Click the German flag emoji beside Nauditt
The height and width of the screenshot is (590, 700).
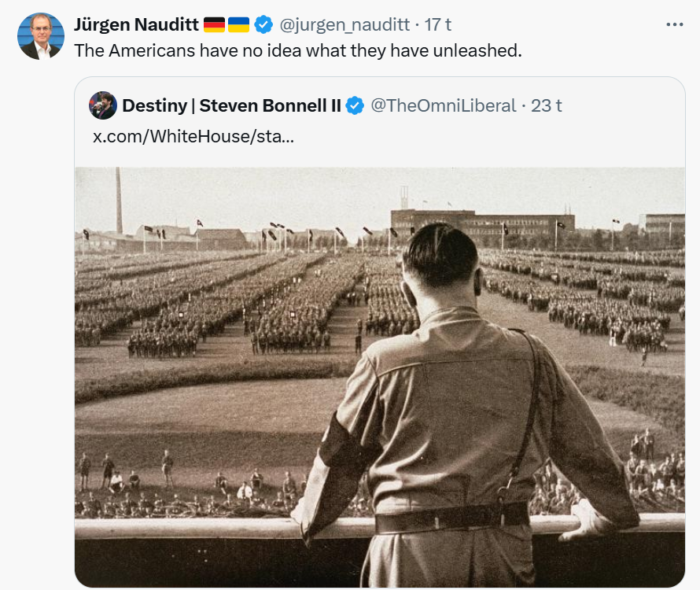click(214, 25)
